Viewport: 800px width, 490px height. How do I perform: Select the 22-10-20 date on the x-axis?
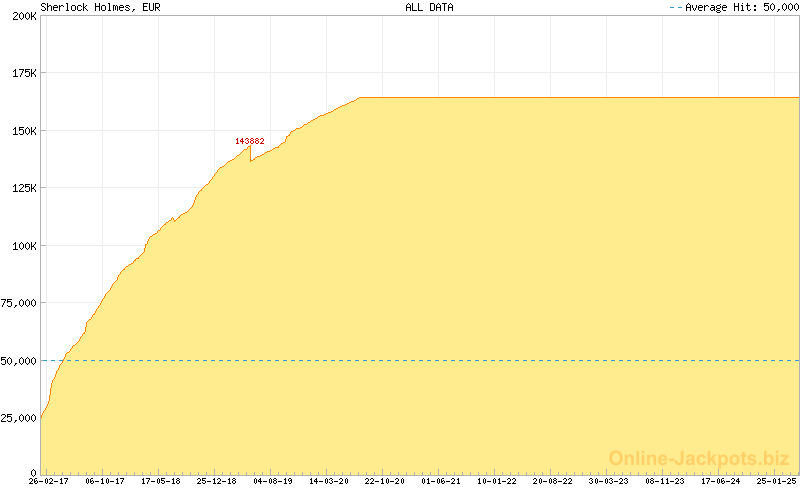385,481
